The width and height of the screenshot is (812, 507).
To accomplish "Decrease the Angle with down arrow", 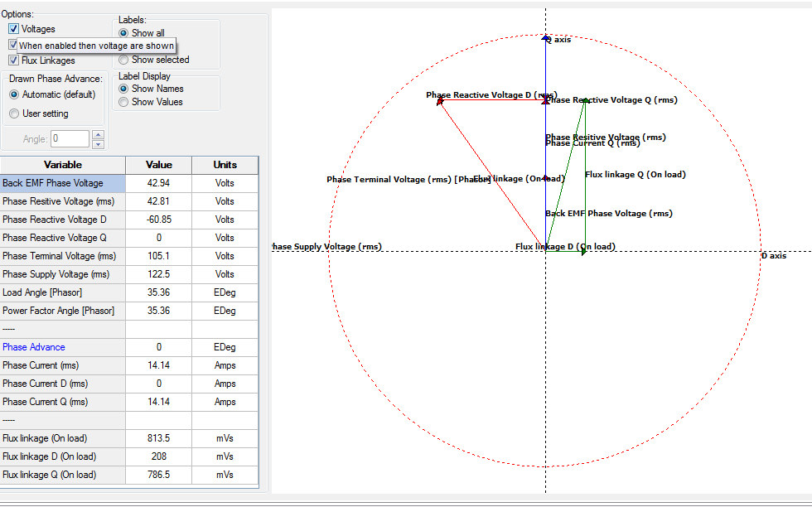I will (x=98, y=144).
